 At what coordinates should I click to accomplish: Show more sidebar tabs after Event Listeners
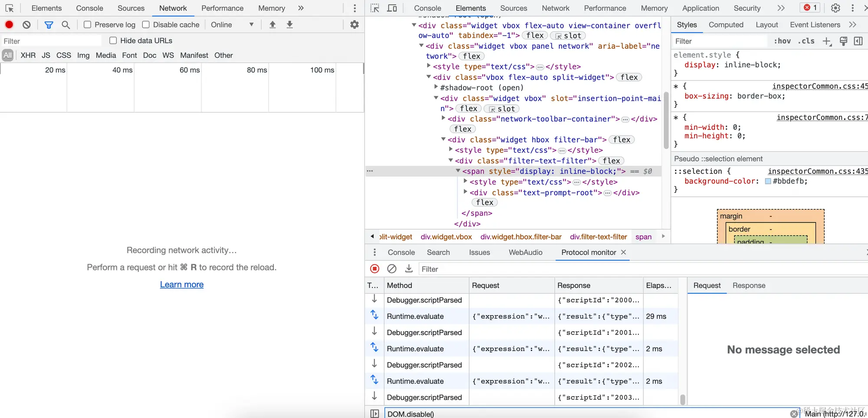click(853, 25)
